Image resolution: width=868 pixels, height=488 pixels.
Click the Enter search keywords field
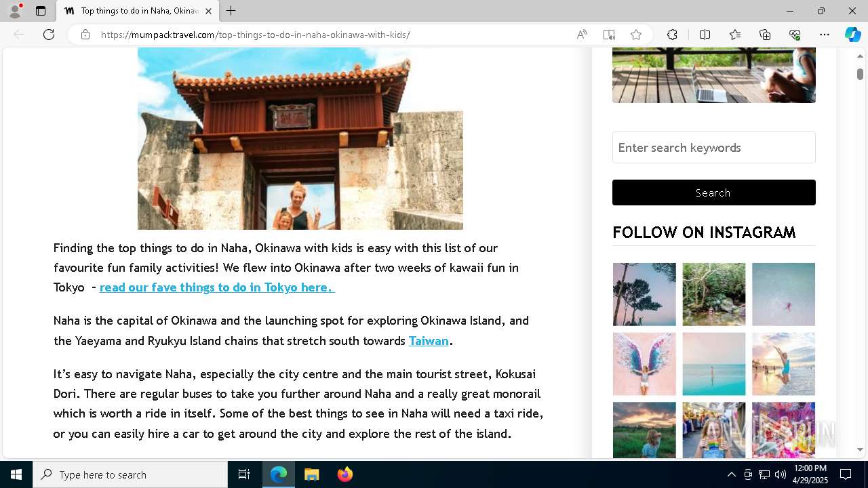(x=714, y=148)
